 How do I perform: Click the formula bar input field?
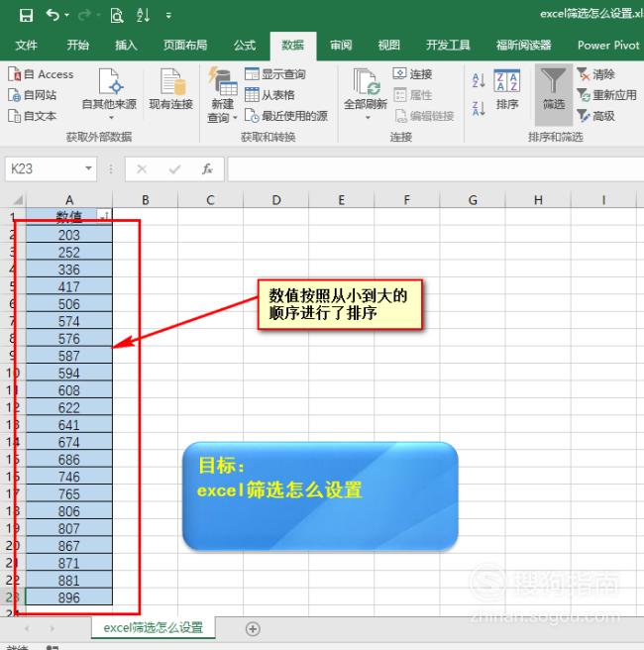tap(436, 168)
